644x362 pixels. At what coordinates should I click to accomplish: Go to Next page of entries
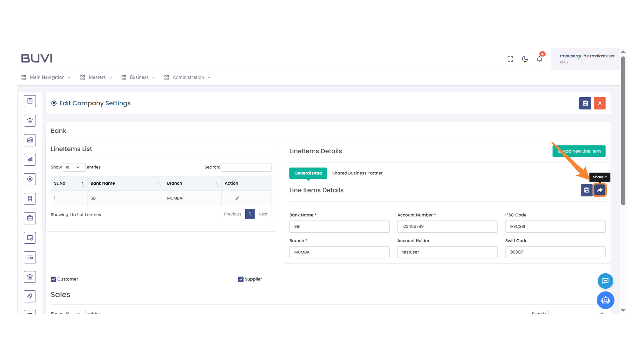tap(263, 214)
